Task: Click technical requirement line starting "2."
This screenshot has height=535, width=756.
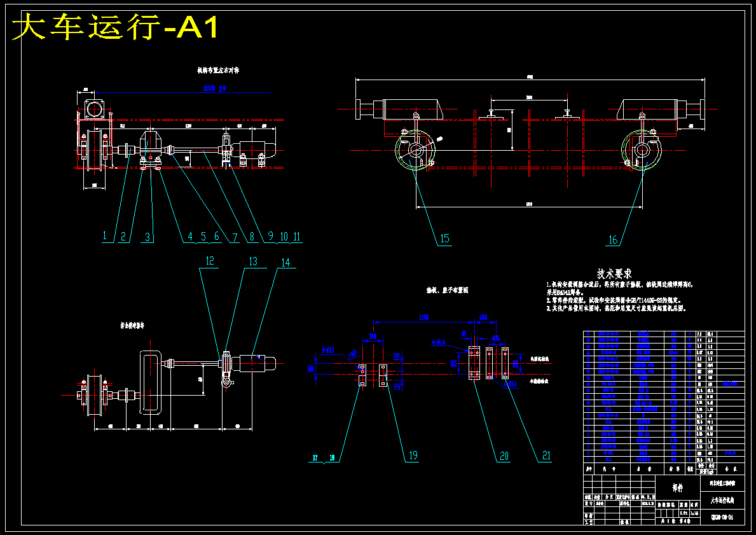Action: click(613, 300)
